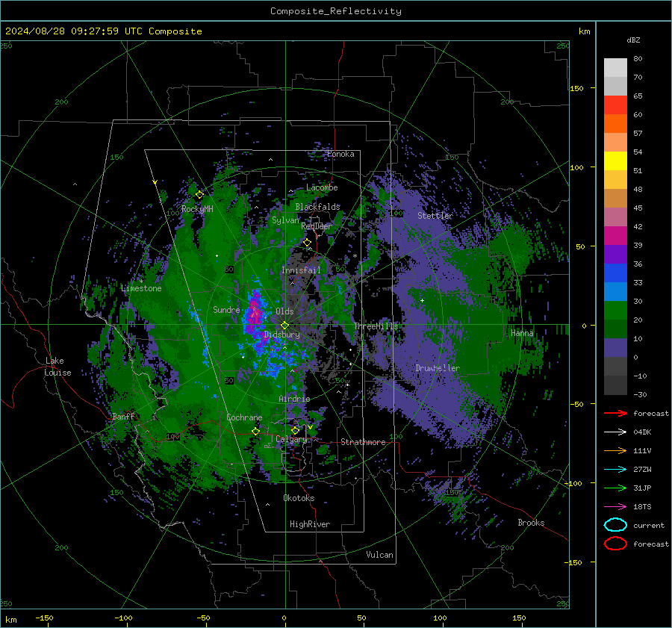The image size is (672, 628).
Task: Click the Strathmore city label
Action: [x=363, y=442]
